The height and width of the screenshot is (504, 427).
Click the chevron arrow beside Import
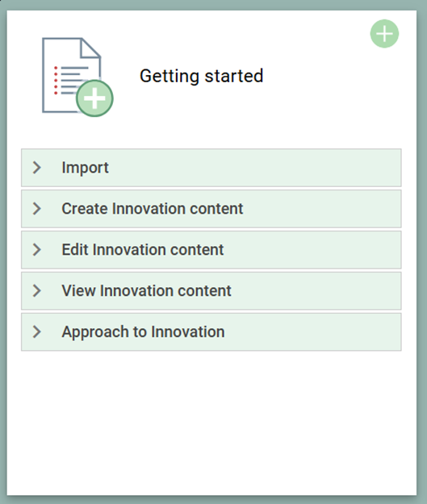point(37,168)
